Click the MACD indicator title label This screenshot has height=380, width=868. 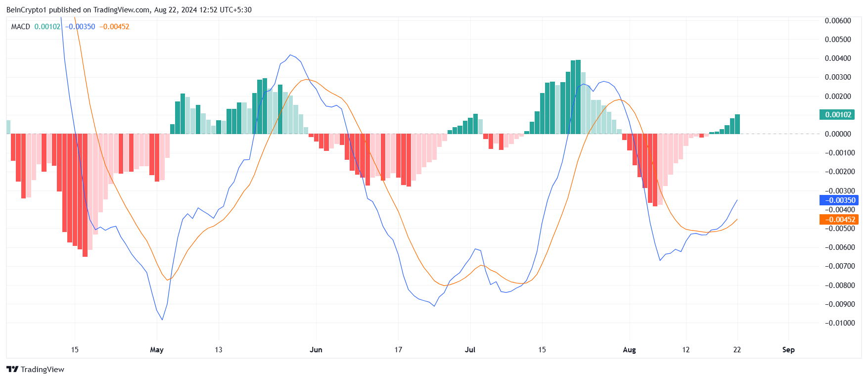20,27
